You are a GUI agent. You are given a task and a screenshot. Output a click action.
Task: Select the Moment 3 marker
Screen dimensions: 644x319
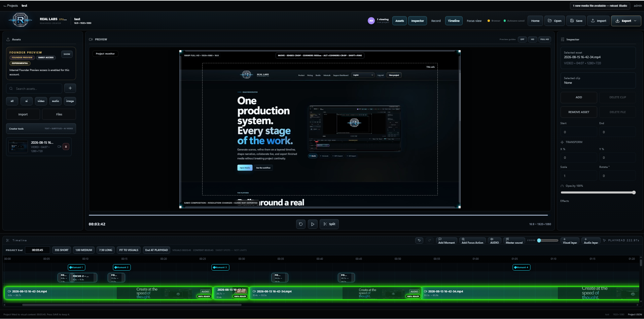click(220, 267)
